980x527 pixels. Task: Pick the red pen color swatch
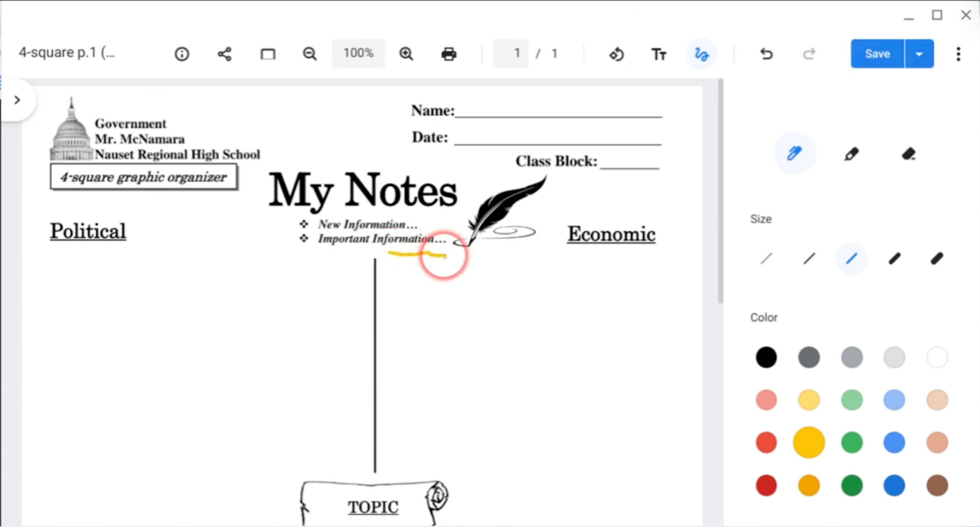click(766, 442)
